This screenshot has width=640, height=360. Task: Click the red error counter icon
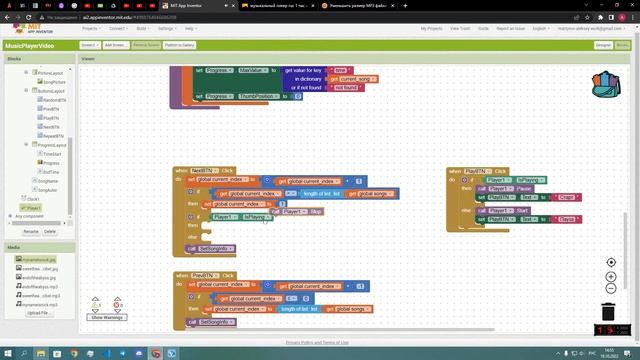coord(117,305)
